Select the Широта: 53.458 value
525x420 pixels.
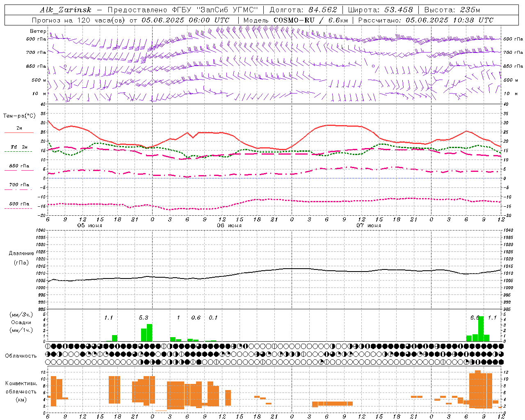[x=380, y=10]
